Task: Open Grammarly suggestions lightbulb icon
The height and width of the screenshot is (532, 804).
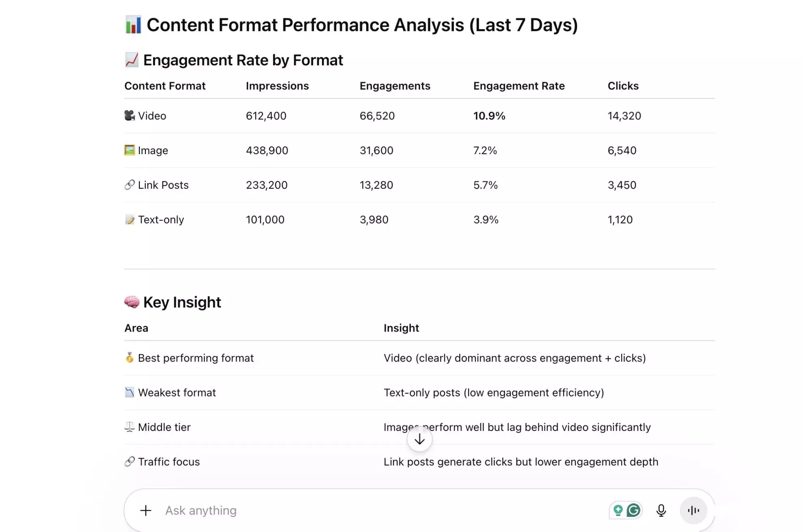Action: [x=618, y=510]
